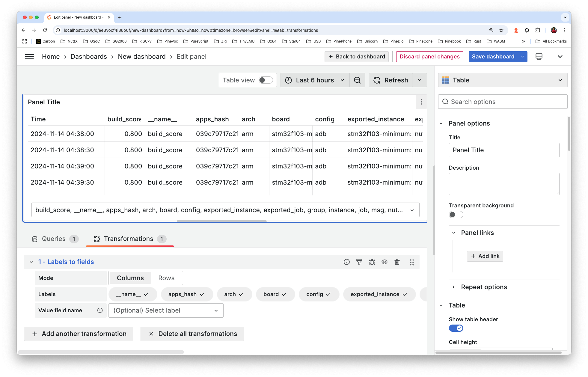Screen dimensions: 588x377
Task: Go to Dashboards breadcrumb
Action: [x=89, y=57]
